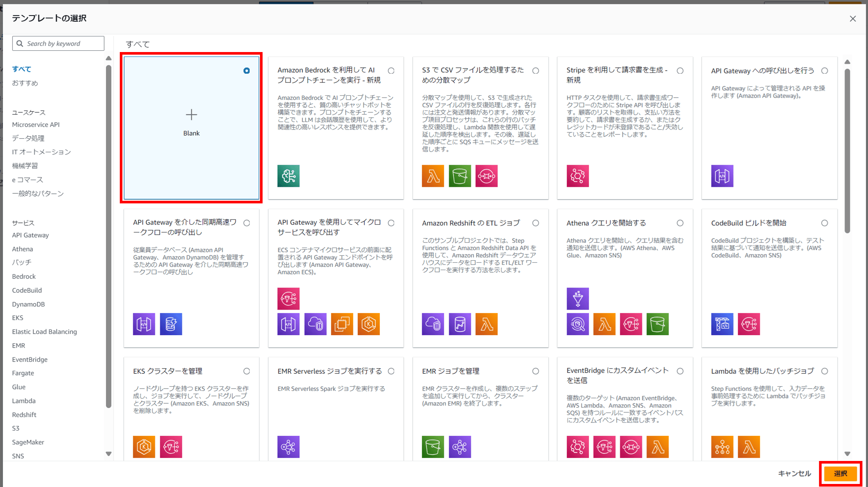Image resolution: width=868 pixels, height=487 pixels.
Task: Click the orange ECS icon in the microservices card
Action: click(x=342, y=324)
